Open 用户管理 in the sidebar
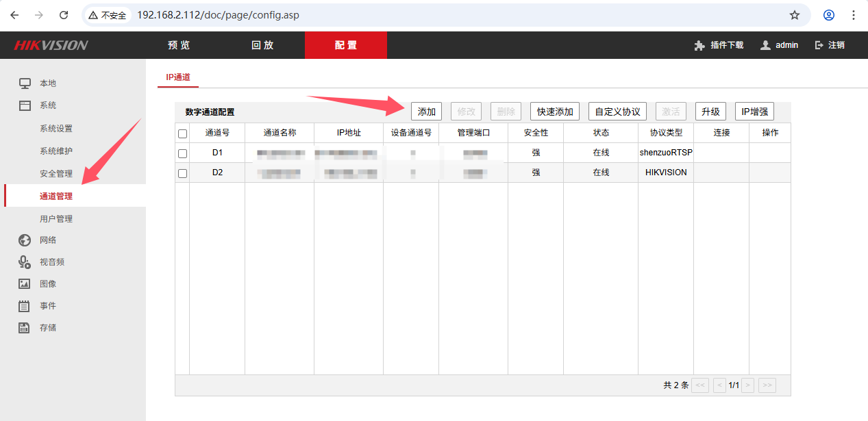 (x=56, y=219)
